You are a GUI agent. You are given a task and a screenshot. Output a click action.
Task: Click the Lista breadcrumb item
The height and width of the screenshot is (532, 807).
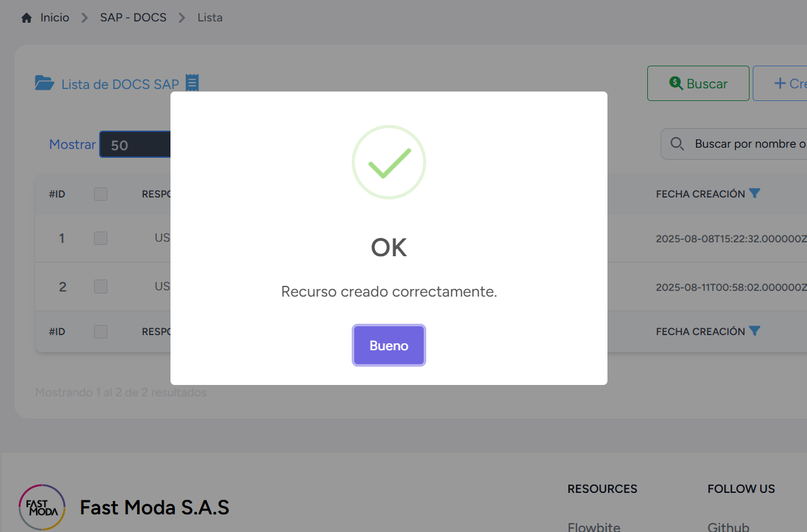coord(210,18)
